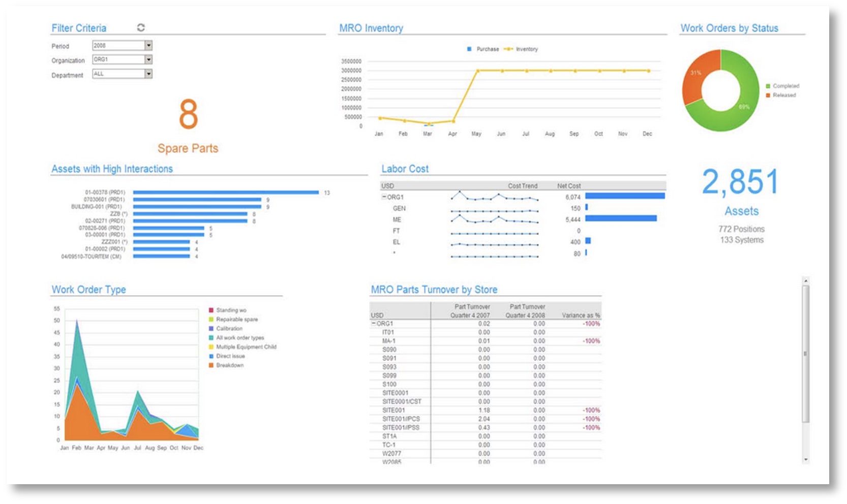The width and height of the screenshot is (847, 504).
Task: Click the Standing wo legend square
Action: tap(211, 310)
